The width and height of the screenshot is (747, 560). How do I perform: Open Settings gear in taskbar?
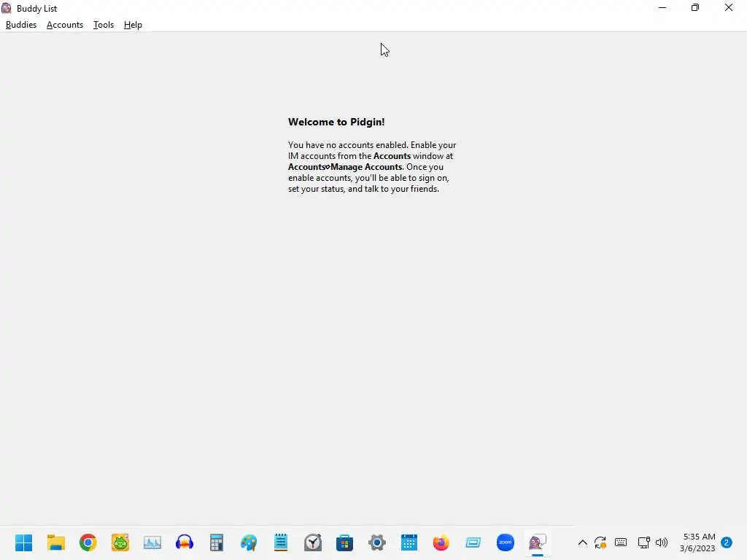tap(377, 542)
